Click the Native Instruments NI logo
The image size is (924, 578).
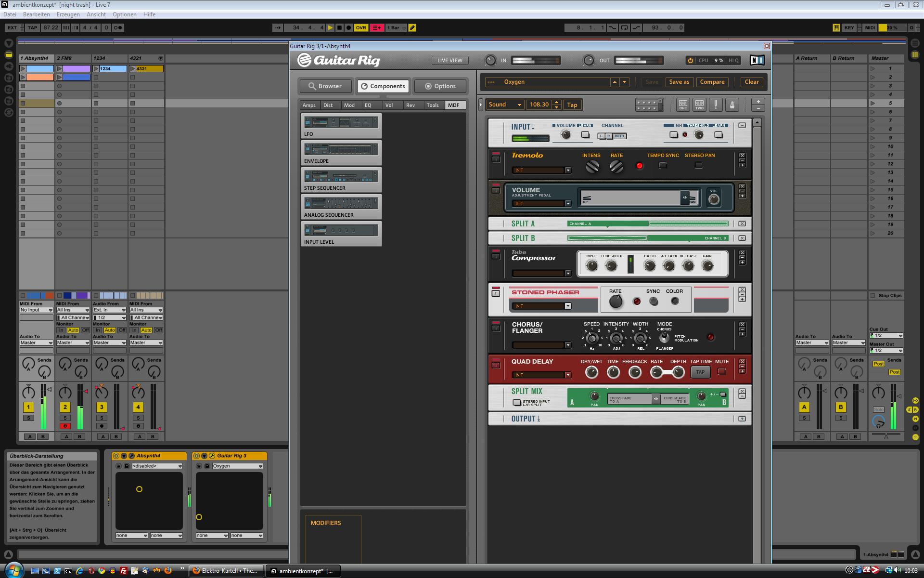click(x=757, y=60)
